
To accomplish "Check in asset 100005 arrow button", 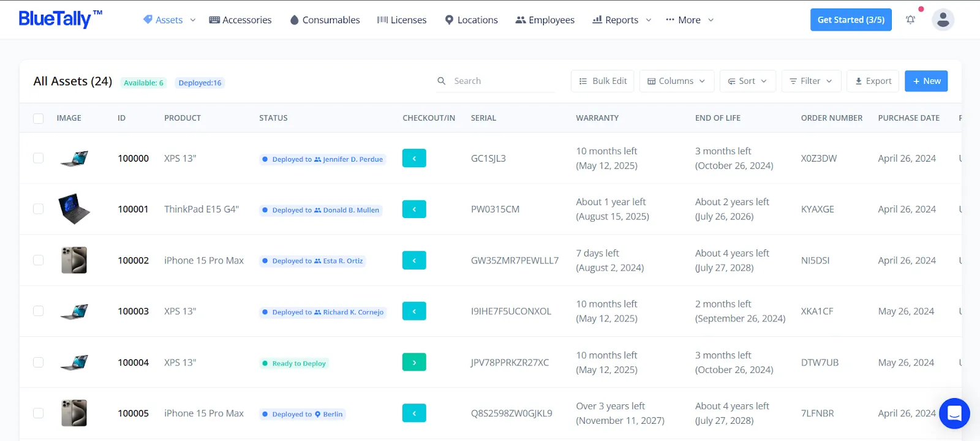I will (x=414, y=413).
